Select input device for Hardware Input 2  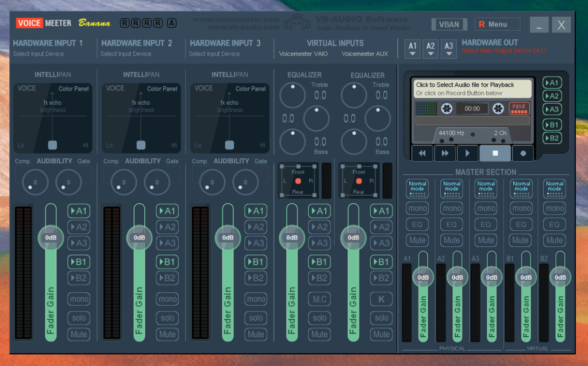click(126, 54)
